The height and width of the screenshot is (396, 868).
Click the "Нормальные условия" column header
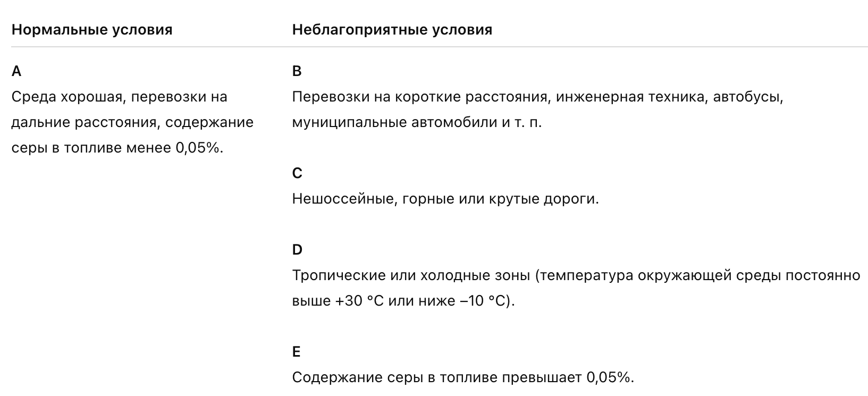(92, 30)
